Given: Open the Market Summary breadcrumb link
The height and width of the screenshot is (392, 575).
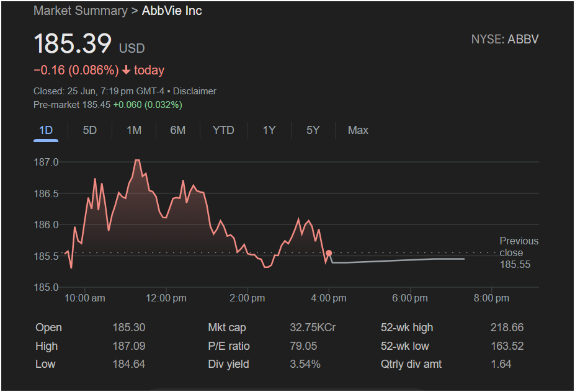Looking at the screenshot, I should click(80, 11).
